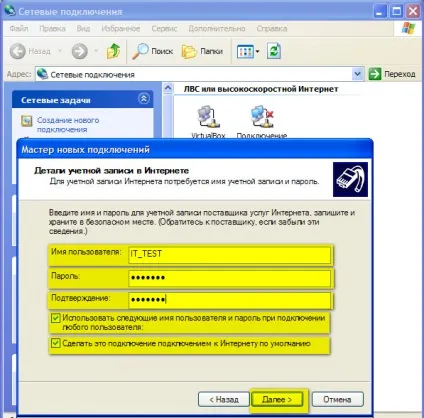The height and width of the screenshot is (418, 424).
Task: Click the folder sync refresh icon
Action: click(274, 51)
